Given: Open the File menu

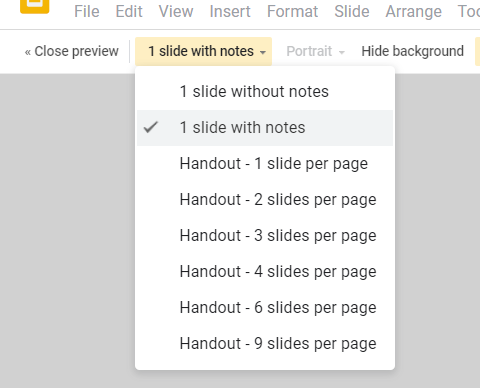Looking at the screenshot, I should click(87, 12).
